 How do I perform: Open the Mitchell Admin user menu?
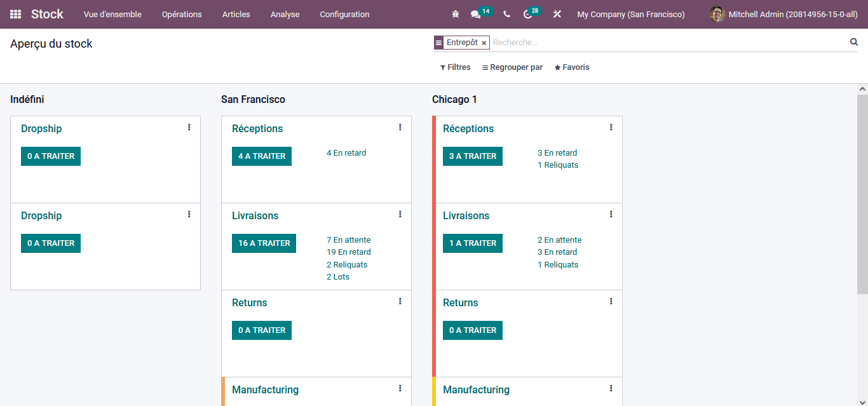point(783,14)
